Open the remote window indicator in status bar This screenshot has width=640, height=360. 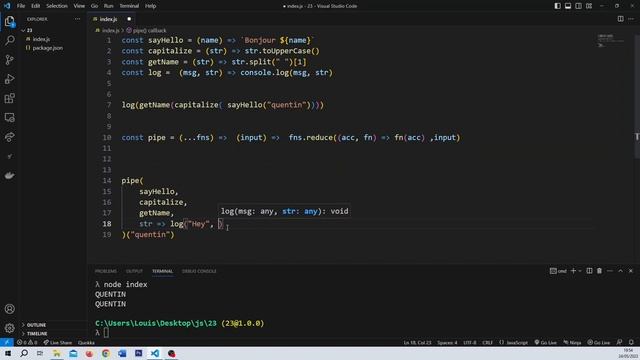click(x=7, y=342)
